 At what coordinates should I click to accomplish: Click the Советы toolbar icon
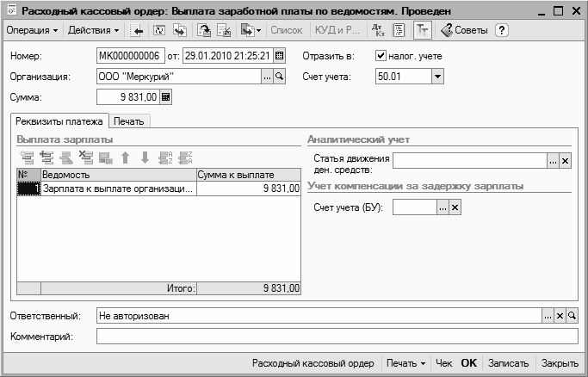(x=464, y=30)
